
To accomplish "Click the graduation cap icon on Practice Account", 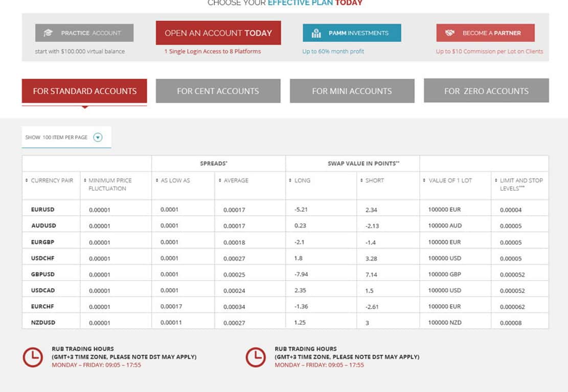I will click(x=48, y=33).
